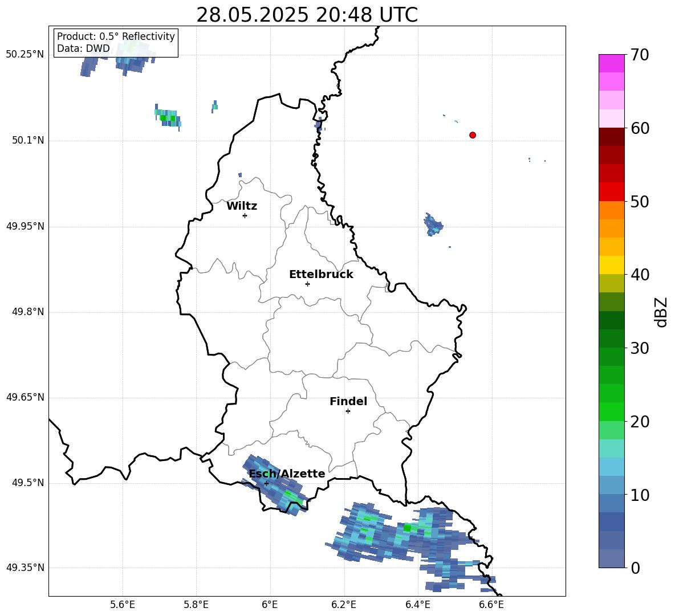Select the Wiltz city label

242,206
